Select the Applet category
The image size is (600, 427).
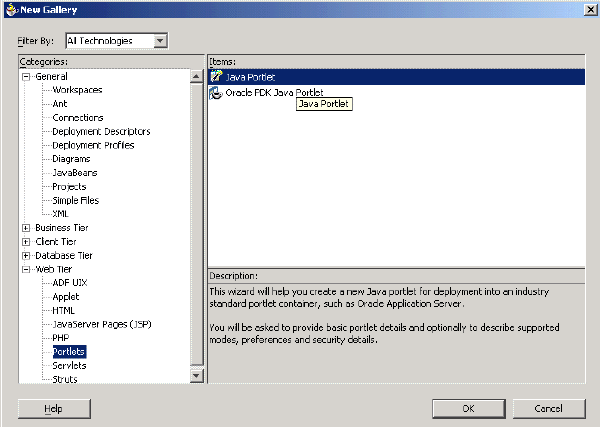click(x=66, y=297)
